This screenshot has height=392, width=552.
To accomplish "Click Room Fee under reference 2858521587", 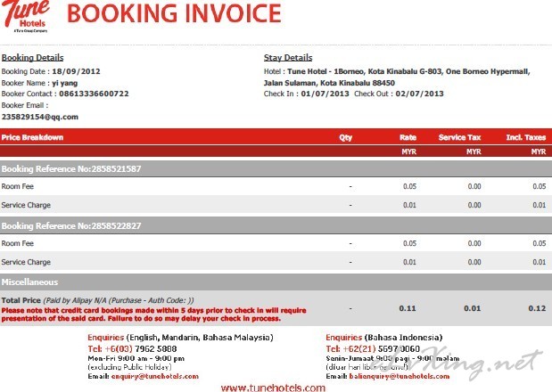I will (x=18, y=187).
